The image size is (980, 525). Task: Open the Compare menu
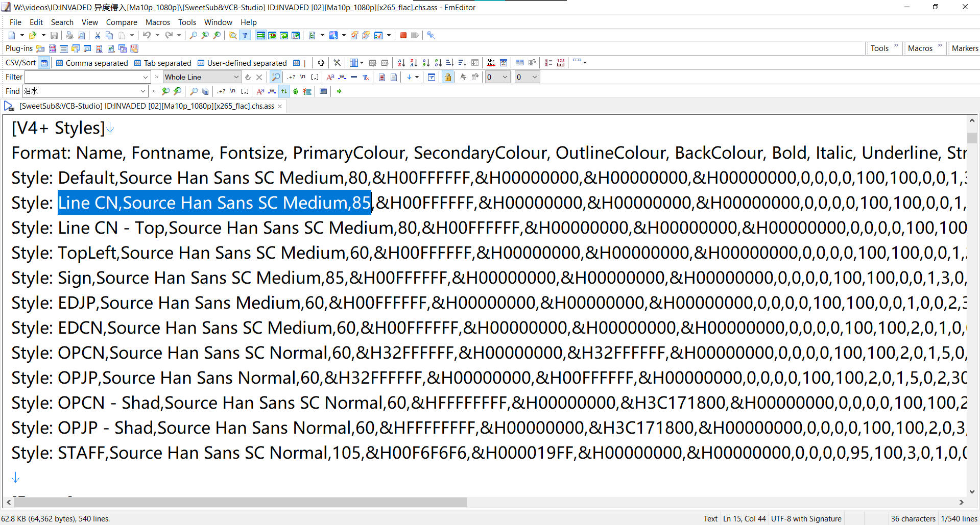click(x=122, y=22)
